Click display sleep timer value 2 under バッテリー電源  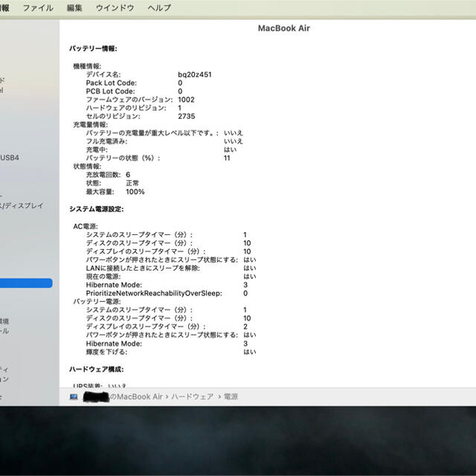click(x=245, y=327)
